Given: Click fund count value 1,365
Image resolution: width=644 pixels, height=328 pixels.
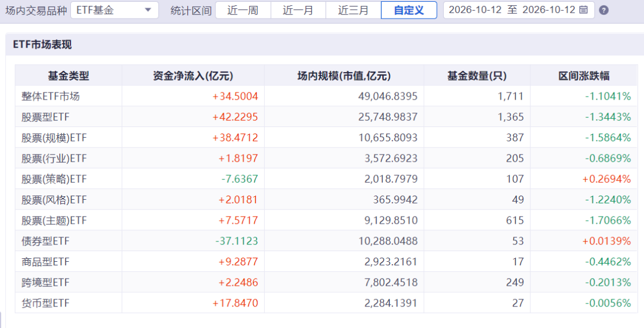Looking at the screenshot, I should (x=512, y=117).
